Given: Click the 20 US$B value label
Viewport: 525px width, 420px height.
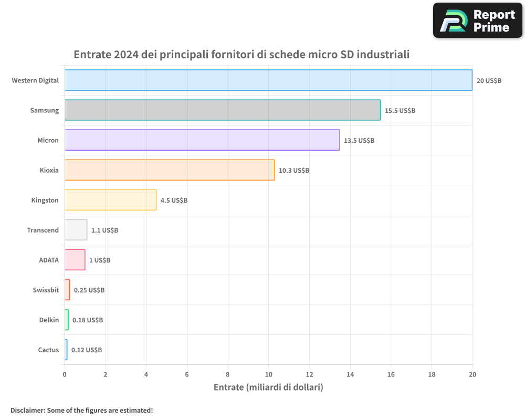Looking at the screenshot, I should [x=489, y=80].
